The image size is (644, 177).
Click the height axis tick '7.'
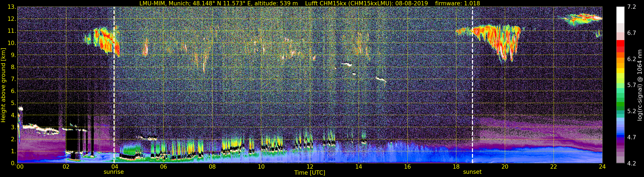pos(13,79)
